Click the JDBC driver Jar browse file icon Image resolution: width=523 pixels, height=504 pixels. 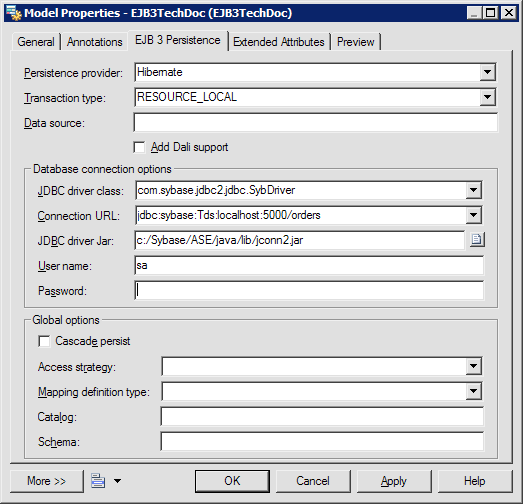pos(477,240)
